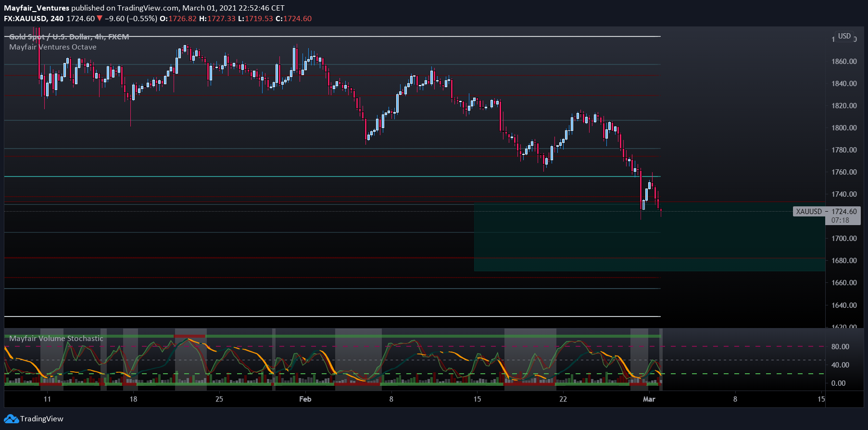This screenshot has height=430, width=868.
Task: Click the 1840.00 price axis label
Action: tap(844, 84)
